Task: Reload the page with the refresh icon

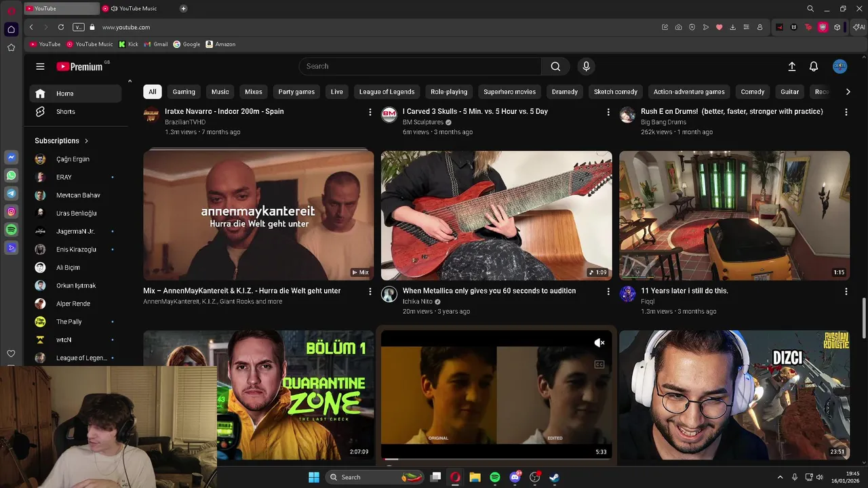Action: 61,27
